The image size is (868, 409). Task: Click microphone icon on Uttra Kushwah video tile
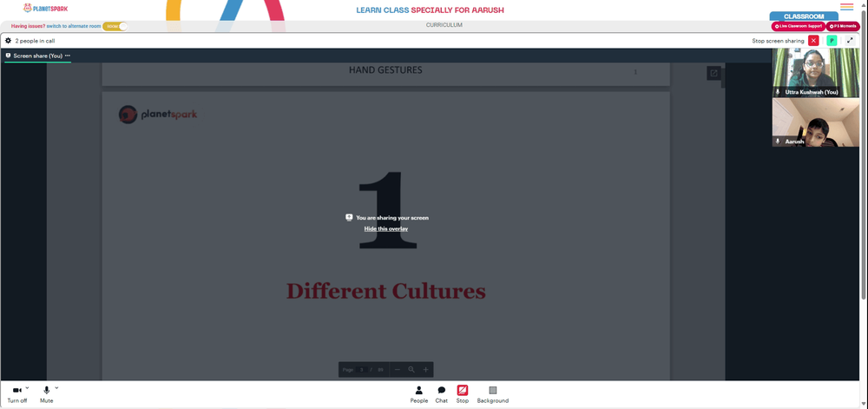778,92
